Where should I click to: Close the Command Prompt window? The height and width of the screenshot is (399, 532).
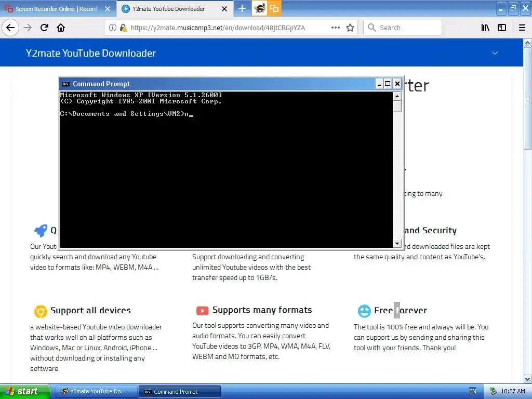pos(397,84)
